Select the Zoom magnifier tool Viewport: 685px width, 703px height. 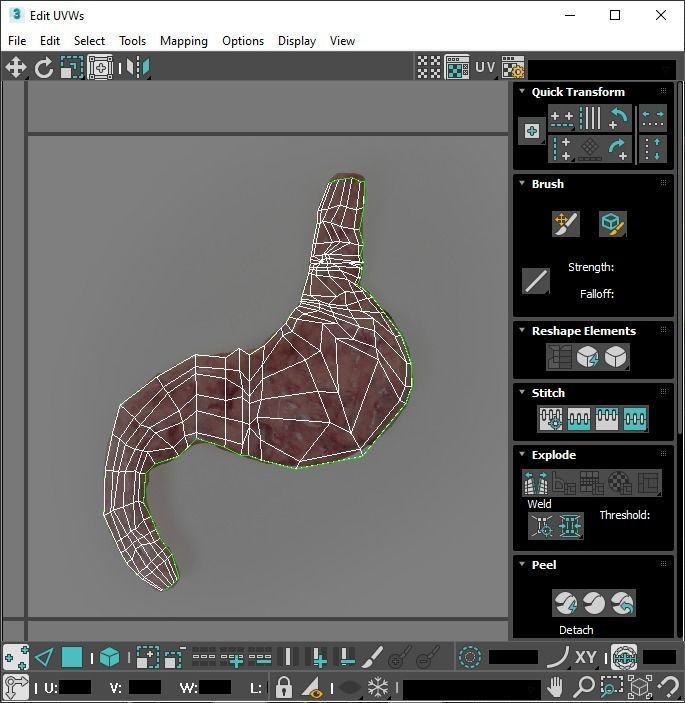click(583, 686)
